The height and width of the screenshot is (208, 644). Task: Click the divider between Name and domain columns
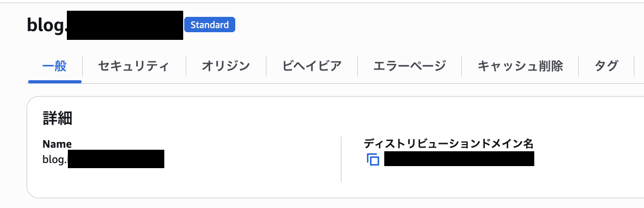point(341,159)
